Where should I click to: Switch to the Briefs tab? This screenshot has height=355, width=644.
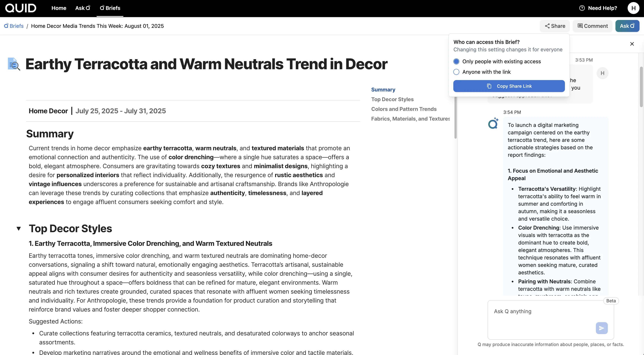point(110,8)
